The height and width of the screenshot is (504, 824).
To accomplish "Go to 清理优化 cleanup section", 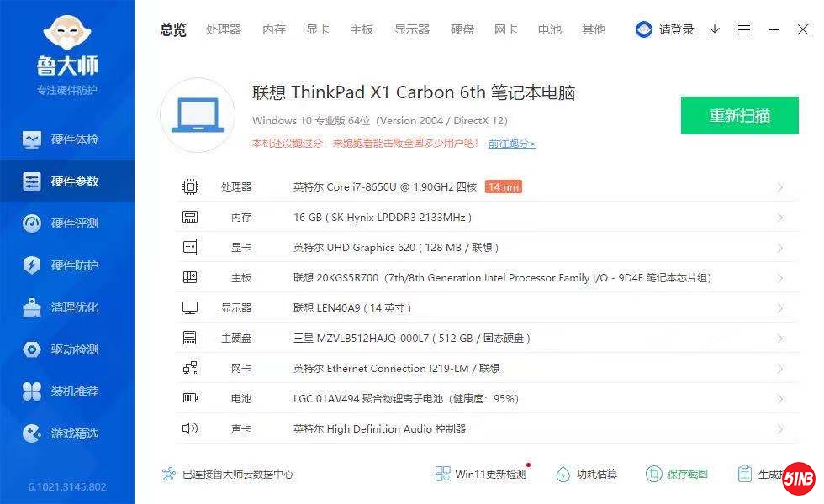I will 67,307.
